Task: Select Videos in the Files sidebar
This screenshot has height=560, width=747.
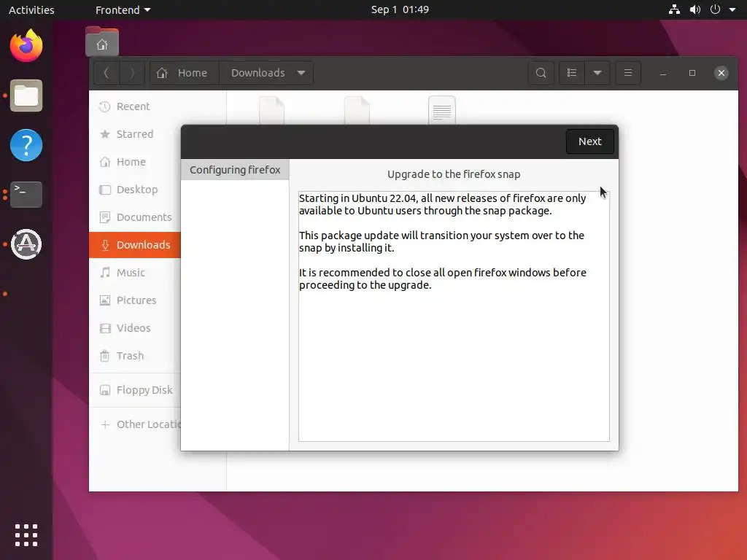Action: [x=134, y=328]
